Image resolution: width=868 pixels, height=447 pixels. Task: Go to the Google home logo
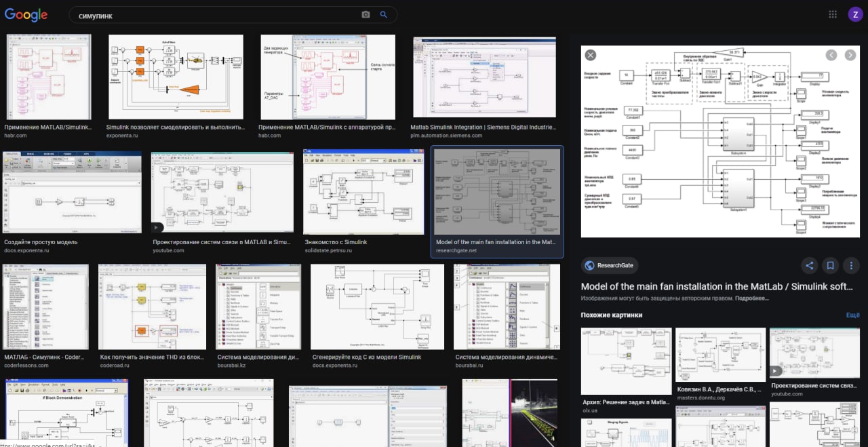(x=26, y=15)
